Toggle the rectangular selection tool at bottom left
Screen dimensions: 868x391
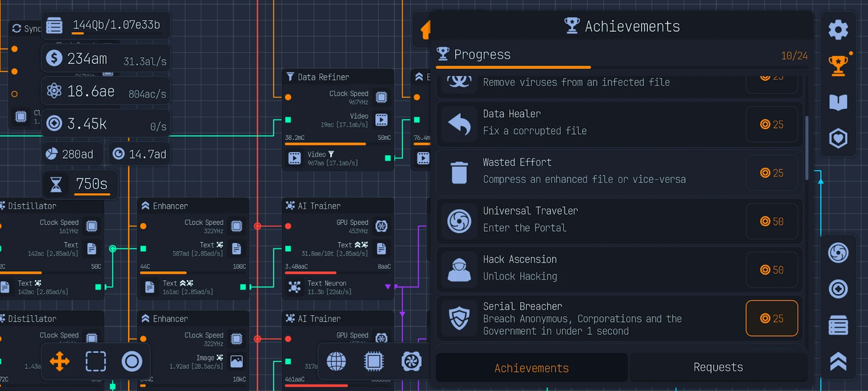coord(96,360)
